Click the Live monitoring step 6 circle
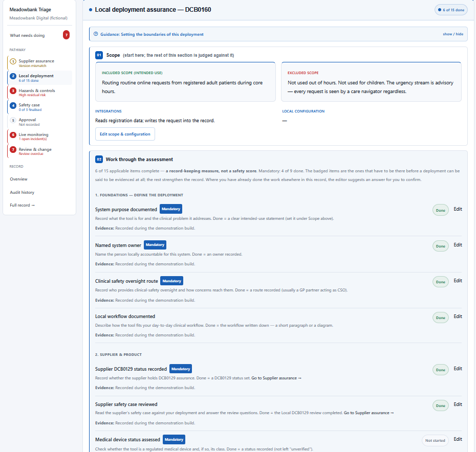The image size is (476, 452). tap(13, 135)
